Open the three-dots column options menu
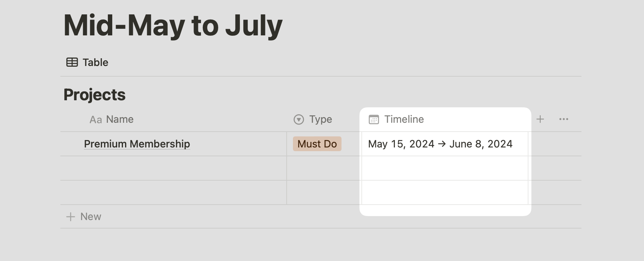This screenshot has height=261, width=644. point(564,119)
